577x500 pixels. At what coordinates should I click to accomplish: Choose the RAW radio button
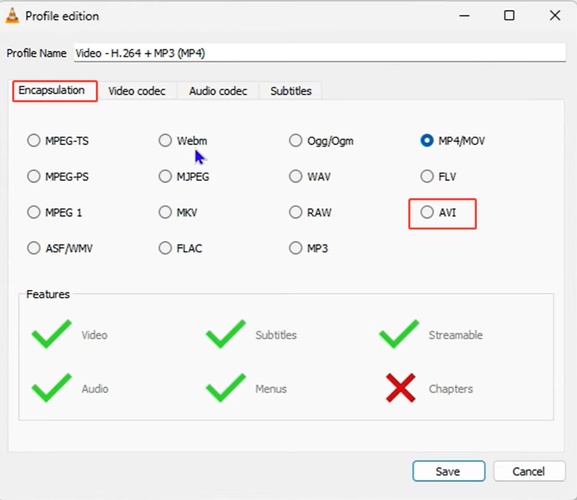click(x=295, y=212)
